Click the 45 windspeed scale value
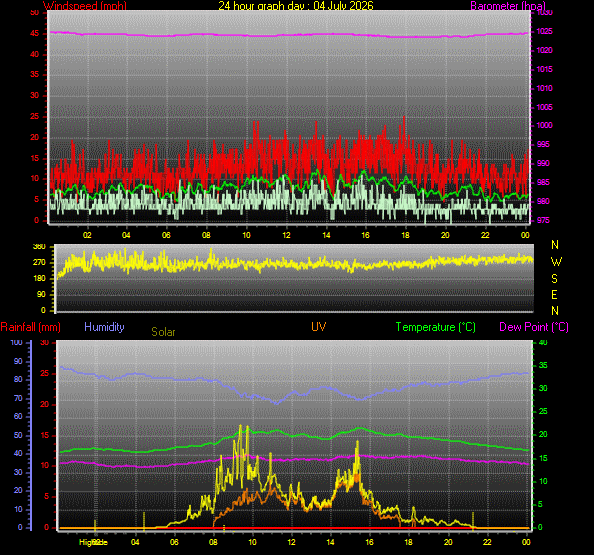 click(x=34, y=33)
